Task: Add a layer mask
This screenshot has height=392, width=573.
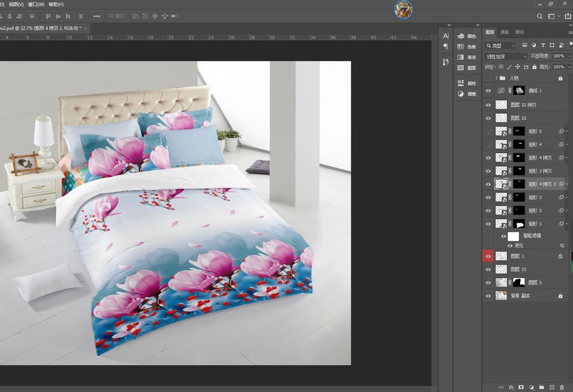Action: pos(521,388)
